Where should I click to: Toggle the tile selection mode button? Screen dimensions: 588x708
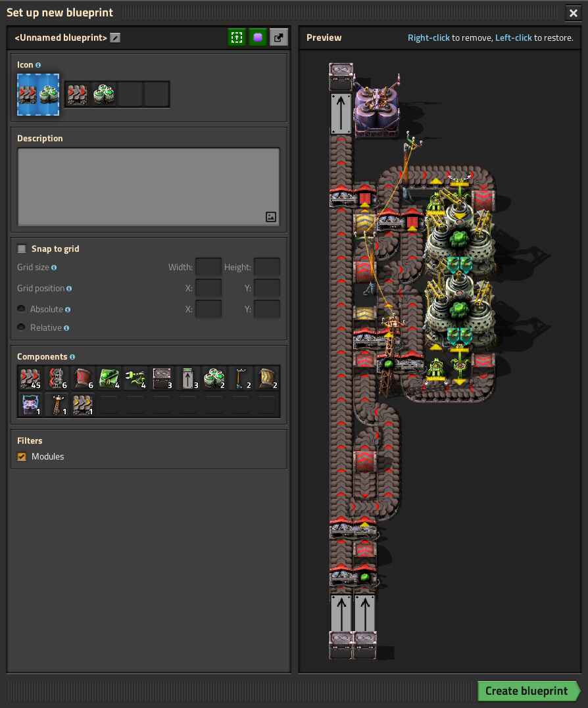pos(258,37)
